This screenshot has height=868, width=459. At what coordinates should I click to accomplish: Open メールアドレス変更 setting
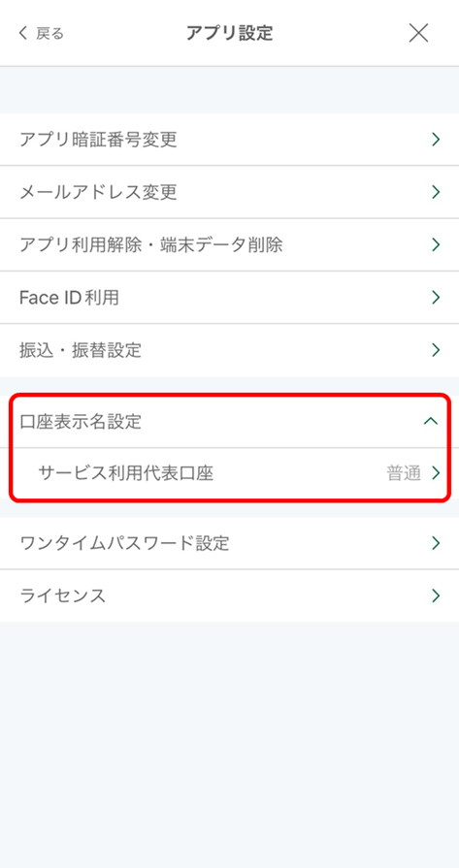[x=229, y=192]
